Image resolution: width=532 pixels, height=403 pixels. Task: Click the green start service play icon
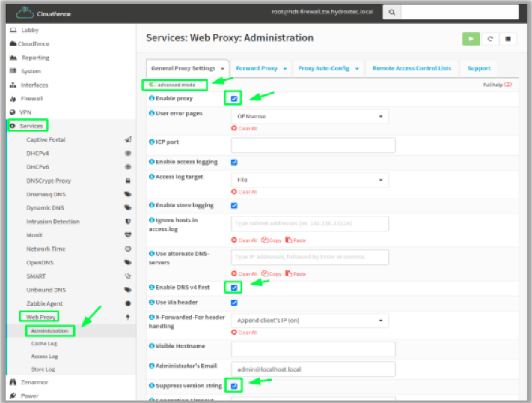(471, 39)
